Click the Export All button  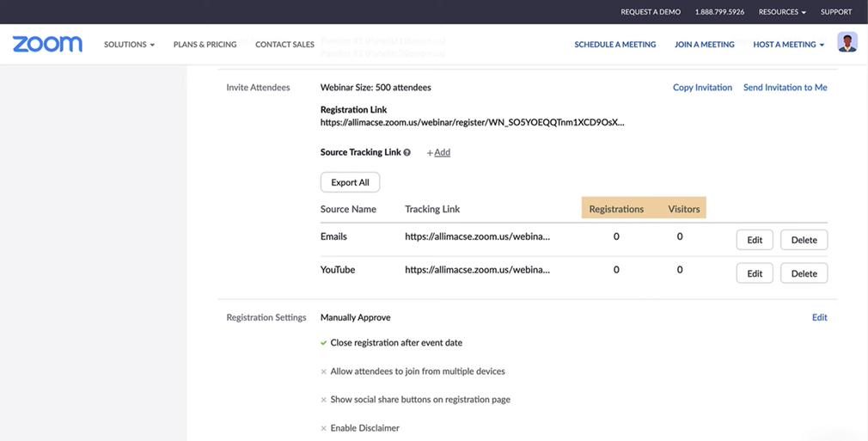tap(350, 182)
